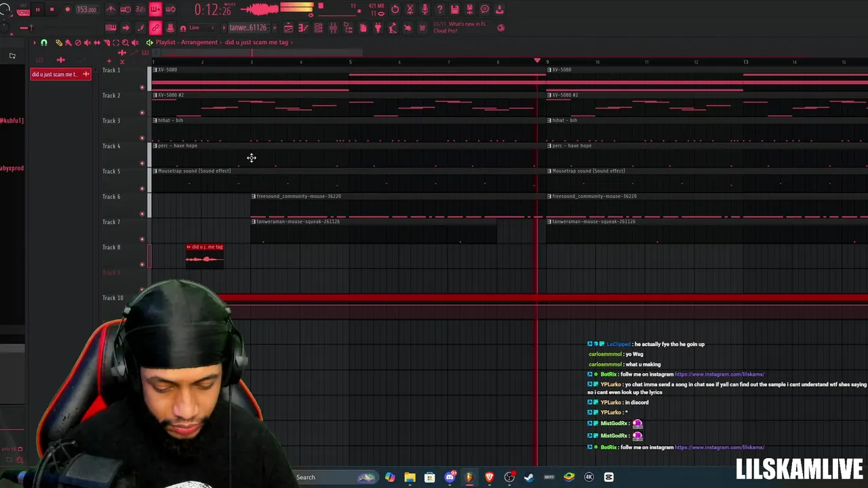This screenshot has width=868, height=488.
Task: Open the Playlist view icon
Action: [288, 28]
